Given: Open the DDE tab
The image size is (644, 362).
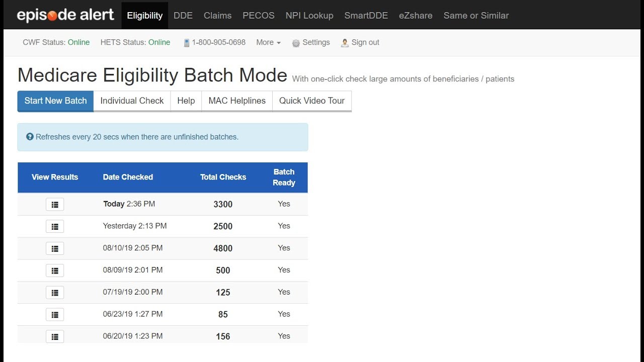Looking at the screenshot, I should point(183,16).
